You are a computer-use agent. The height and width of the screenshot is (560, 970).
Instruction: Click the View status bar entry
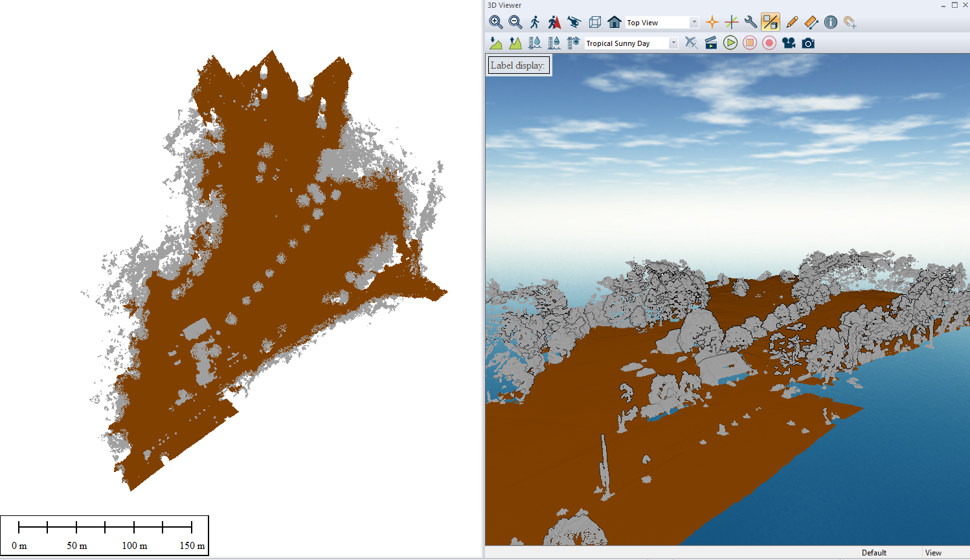point(933,553)
